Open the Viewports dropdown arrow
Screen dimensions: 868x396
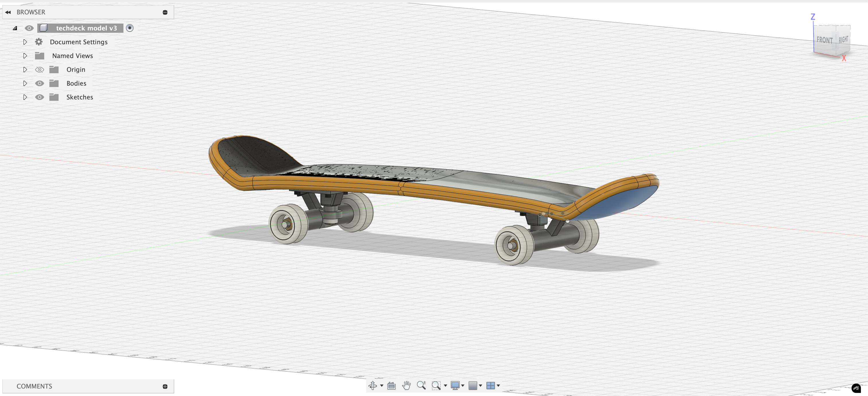pyautogui.click(x=498, y=385)
